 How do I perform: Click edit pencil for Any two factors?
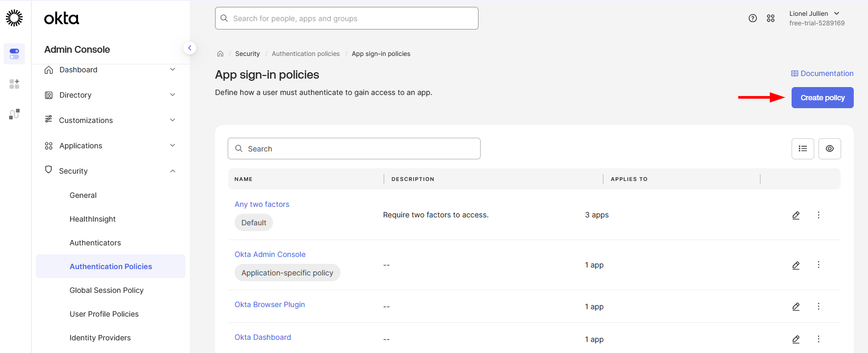[796, 215]
